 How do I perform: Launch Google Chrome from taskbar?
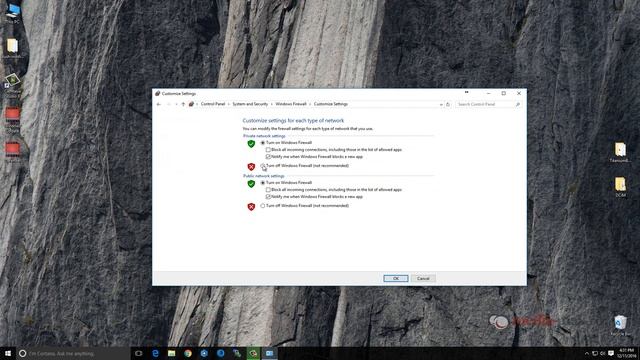pyautogui.click(x=188, y=353)
